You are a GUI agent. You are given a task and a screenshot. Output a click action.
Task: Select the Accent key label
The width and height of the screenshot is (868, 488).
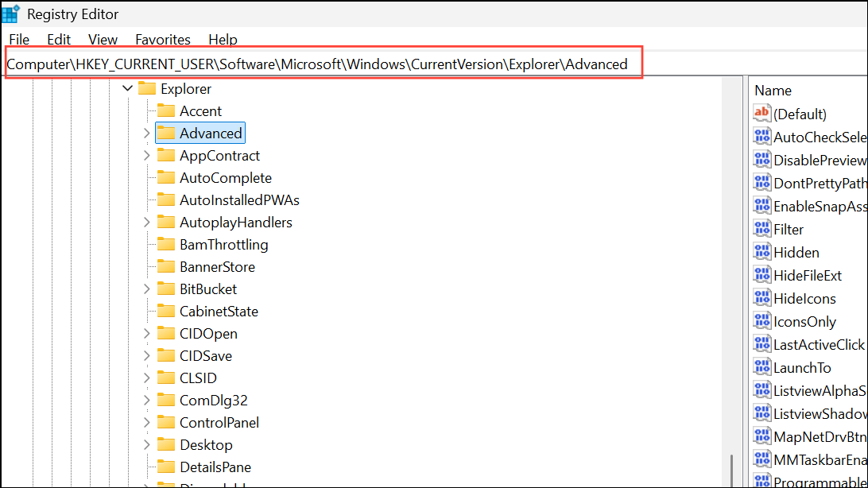pyautogui.click(x=200, y=111)
